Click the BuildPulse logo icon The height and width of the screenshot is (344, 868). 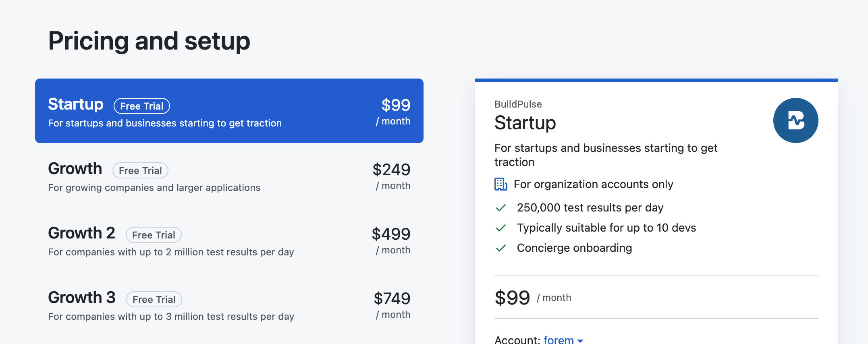795,120
